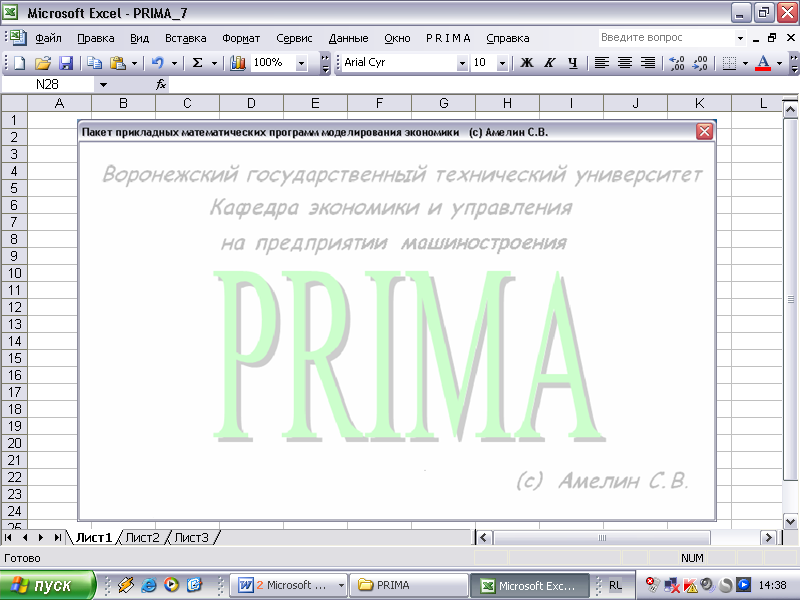Open the Файл menu
Viewport: 800px width, 600px height.
48,38
